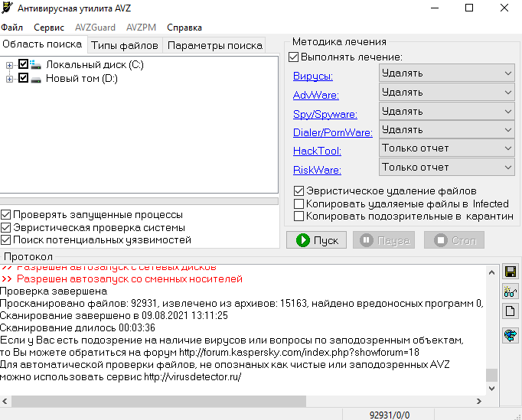Click the protocol scroll up arrow

pyautogui.click(x=491, y=272)
